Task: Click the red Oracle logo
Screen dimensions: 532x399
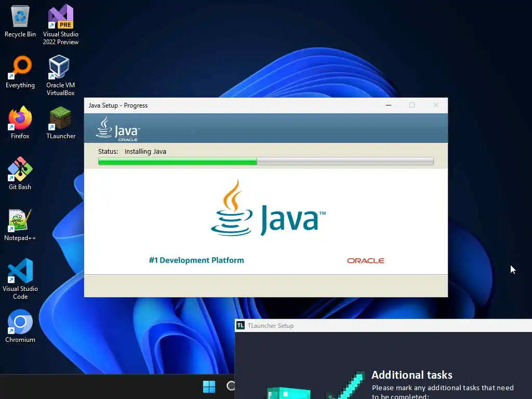Action: pyautogui.click(x=365, y=261)
